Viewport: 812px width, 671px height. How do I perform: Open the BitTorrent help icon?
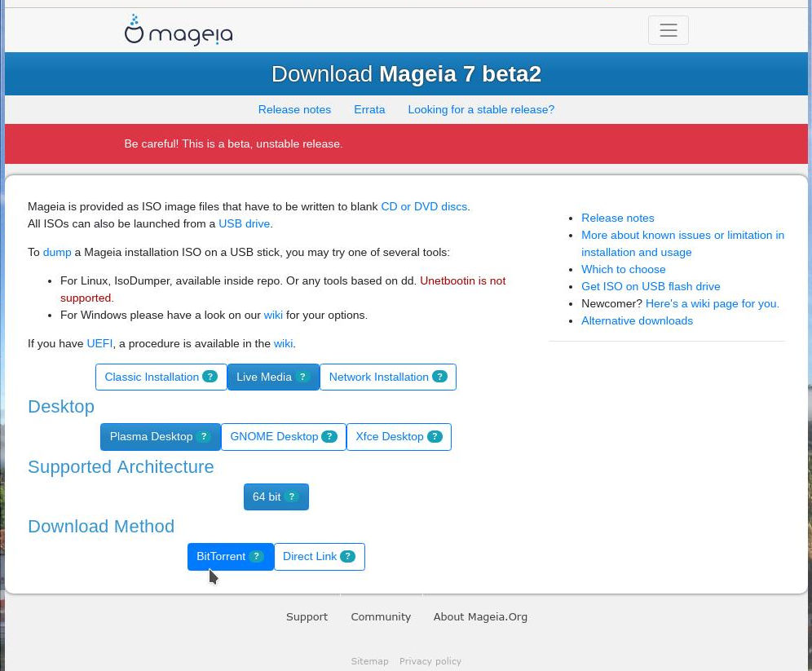coord(256,556)
